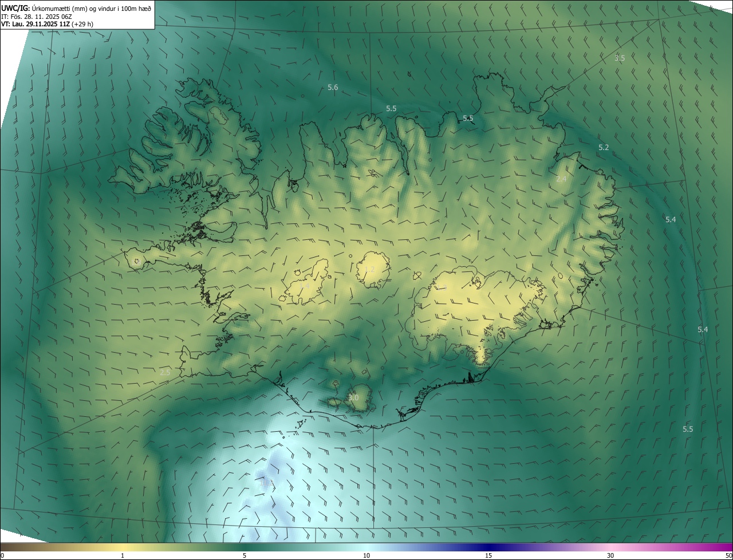Click the 10 mm tick on the colour scale

(x=366, y=555)
